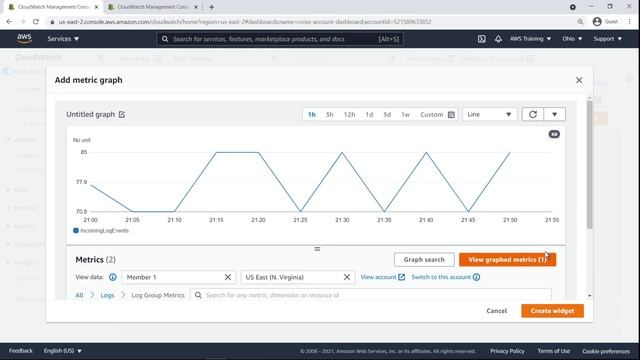Select the 1w time range
Viewport: 640px width, 360px height.
405,115
